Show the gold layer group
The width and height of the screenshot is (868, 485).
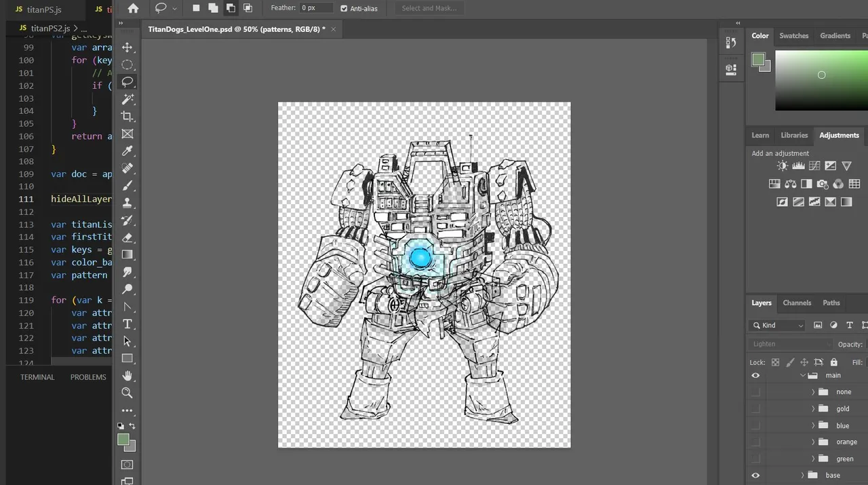[x=755, y=409]
